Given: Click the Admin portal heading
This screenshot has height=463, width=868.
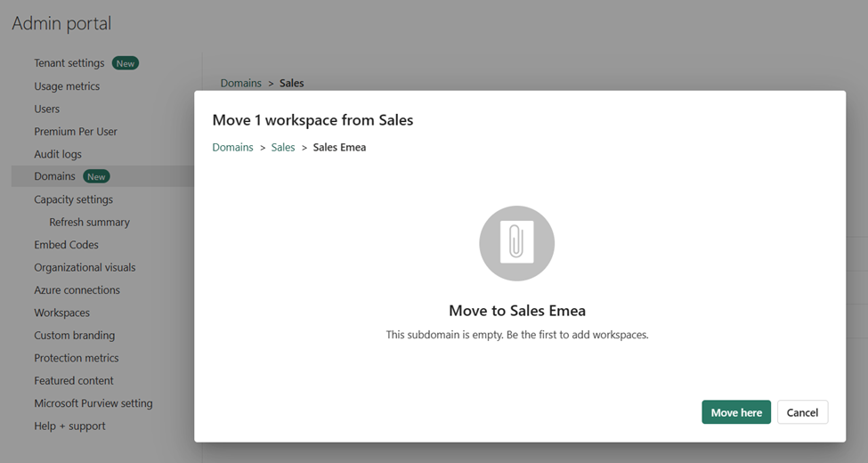Looking at the screenshot, I should point(61,23).
